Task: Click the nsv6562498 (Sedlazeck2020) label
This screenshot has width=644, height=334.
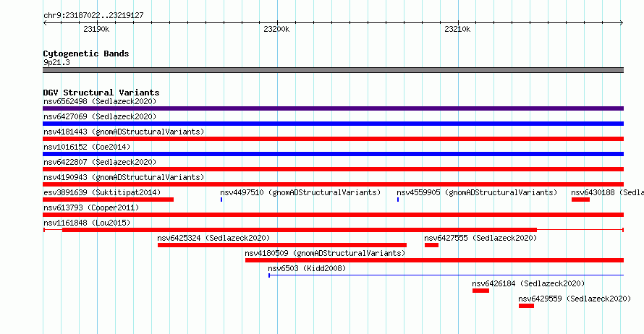Action: [100, 101]
